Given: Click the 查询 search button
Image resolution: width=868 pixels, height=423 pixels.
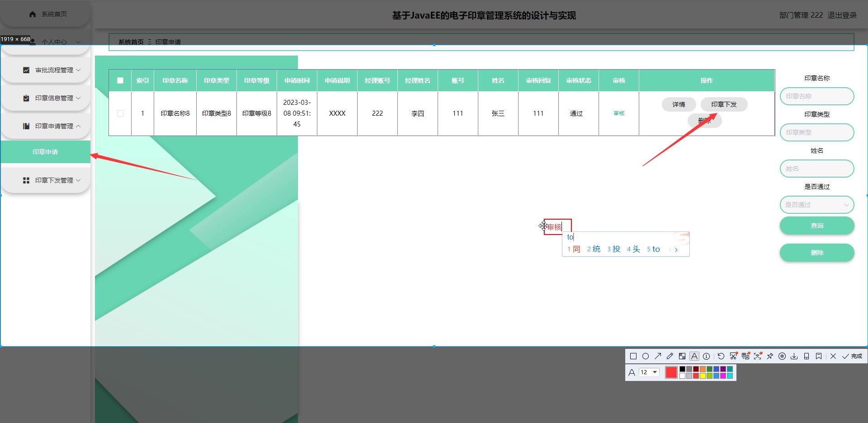Looking at the screenshot, I should pyautogui.click(x=817, y=226).
